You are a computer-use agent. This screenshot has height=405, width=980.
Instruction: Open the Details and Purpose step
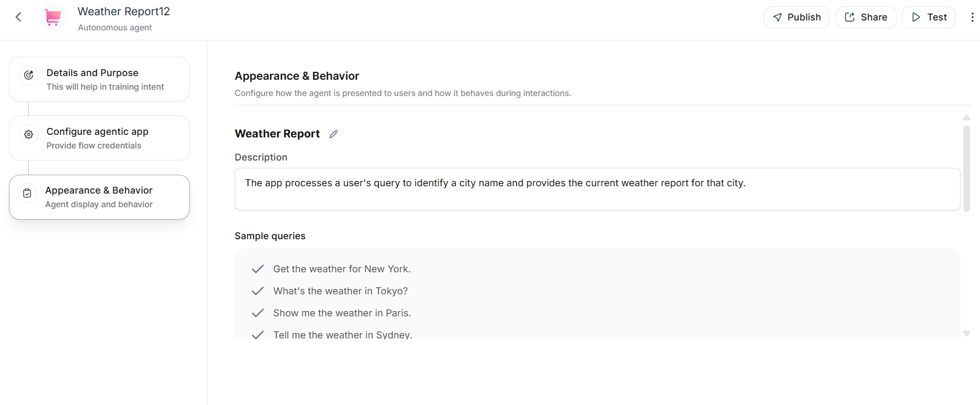[x=99, y=79]
